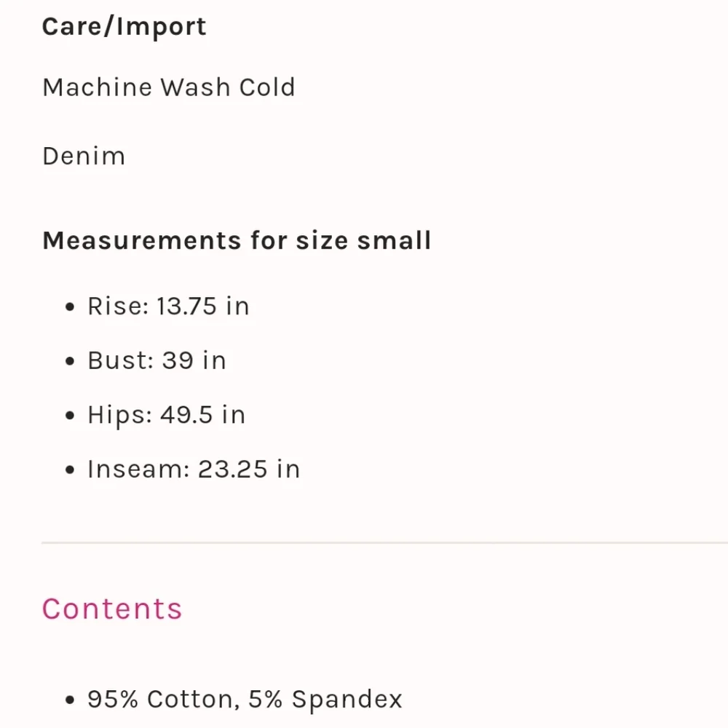728x728 pixels.
Task: Select the Inseam: 23.25 in measurement
Action: pos(194,470)
